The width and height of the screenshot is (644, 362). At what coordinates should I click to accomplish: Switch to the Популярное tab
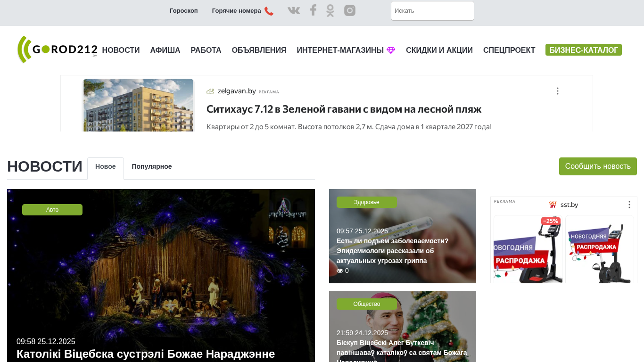click(152, 167)
